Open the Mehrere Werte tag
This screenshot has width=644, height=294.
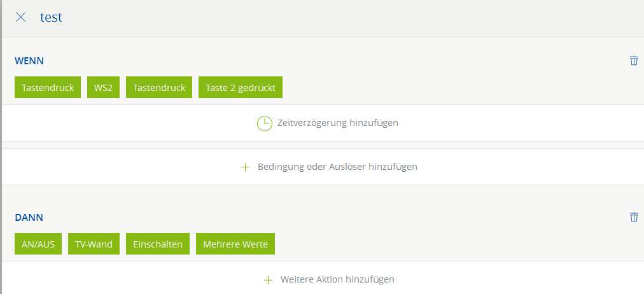[235, 244]
